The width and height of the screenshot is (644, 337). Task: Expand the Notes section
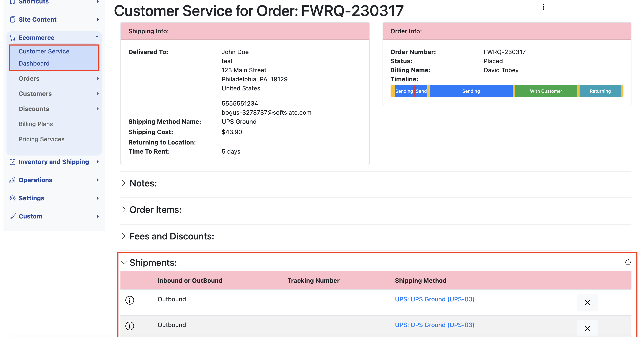coord(124,183)
